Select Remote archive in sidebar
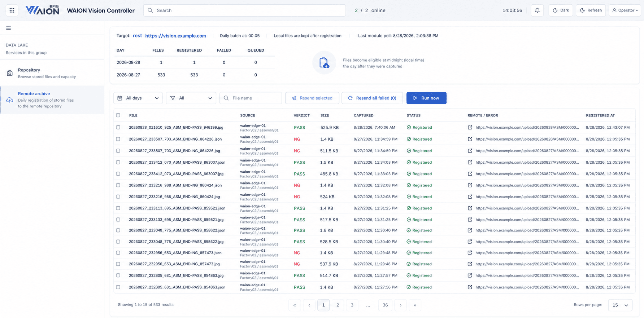 click(x=52, y=100)
